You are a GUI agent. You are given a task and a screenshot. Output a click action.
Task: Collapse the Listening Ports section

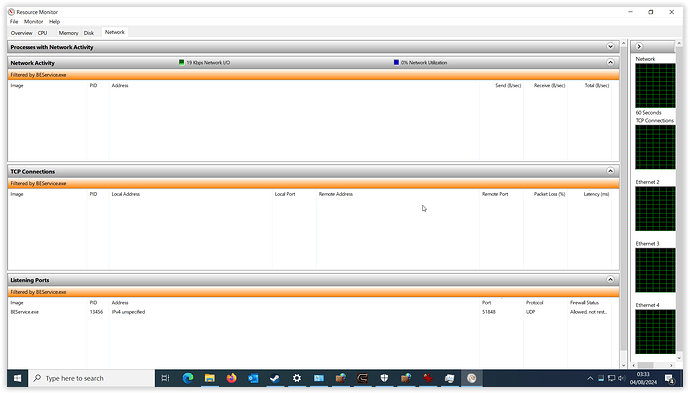[610, 280]
